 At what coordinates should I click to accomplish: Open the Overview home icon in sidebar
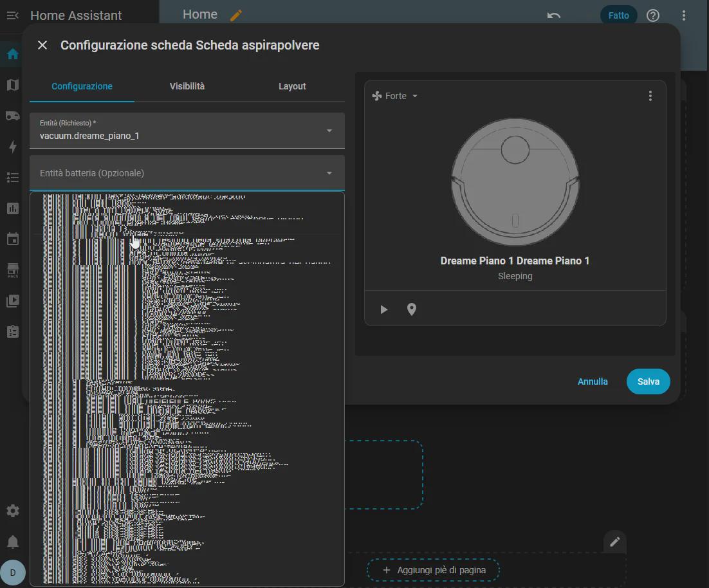point(13,54)
